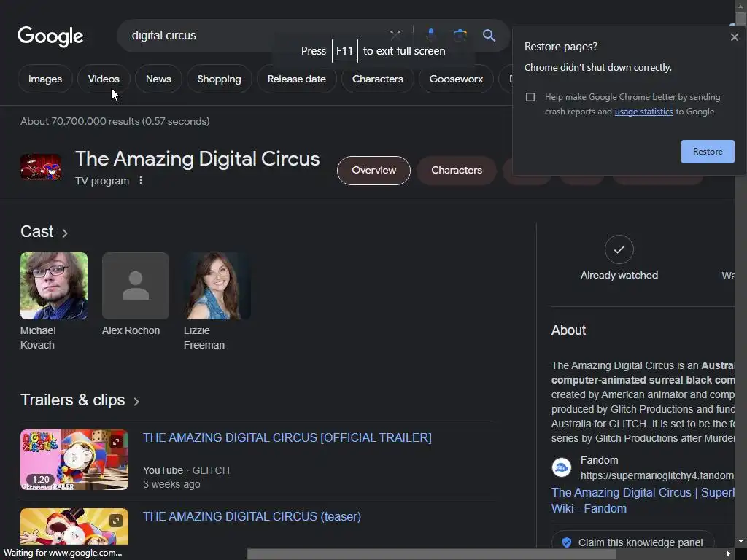747x560 pixels.
Task: Switch to News results
Action: (x=158, y=79)
